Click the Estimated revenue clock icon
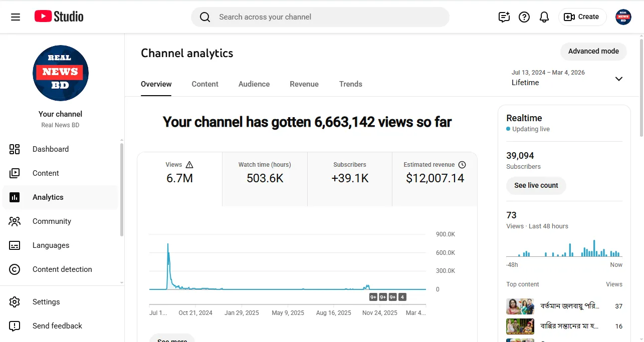644x342 pixels. (462, 165)
